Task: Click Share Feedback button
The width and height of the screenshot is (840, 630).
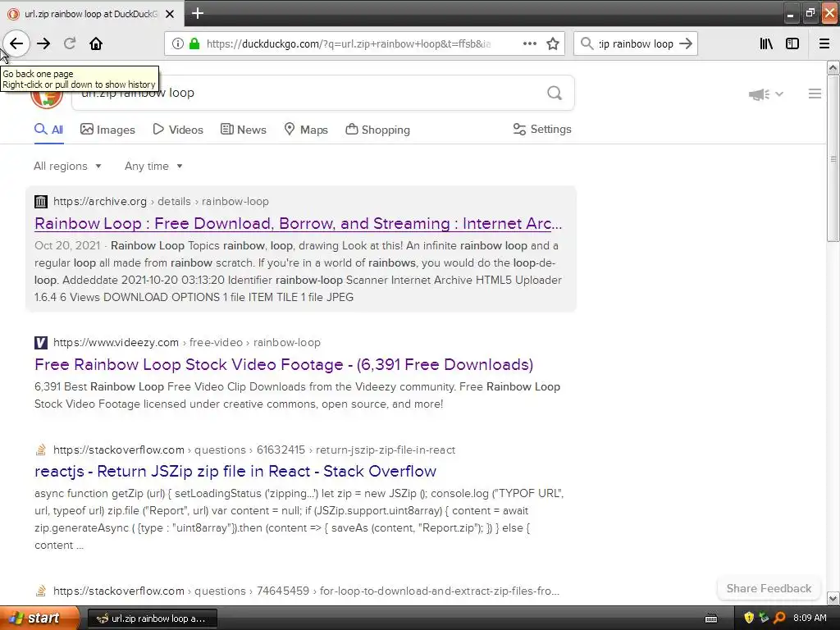Action: pyautogui.click(x=769, y=588)
